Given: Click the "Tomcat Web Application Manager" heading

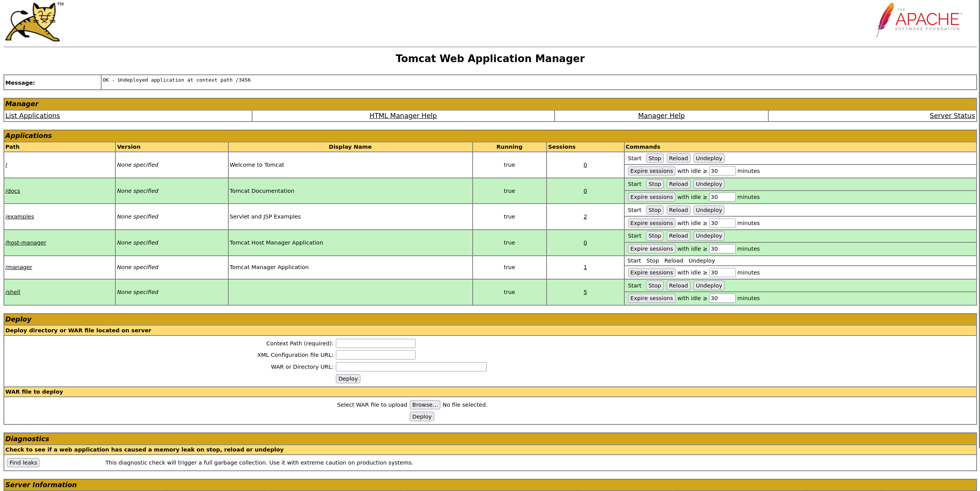Looking at the screenshot, I should 490,59.
